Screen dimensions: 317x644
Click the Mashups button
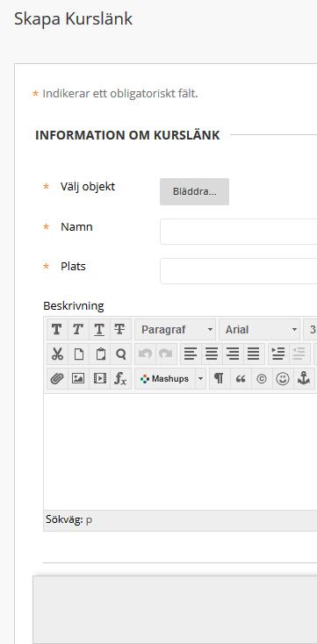point(165,379)
